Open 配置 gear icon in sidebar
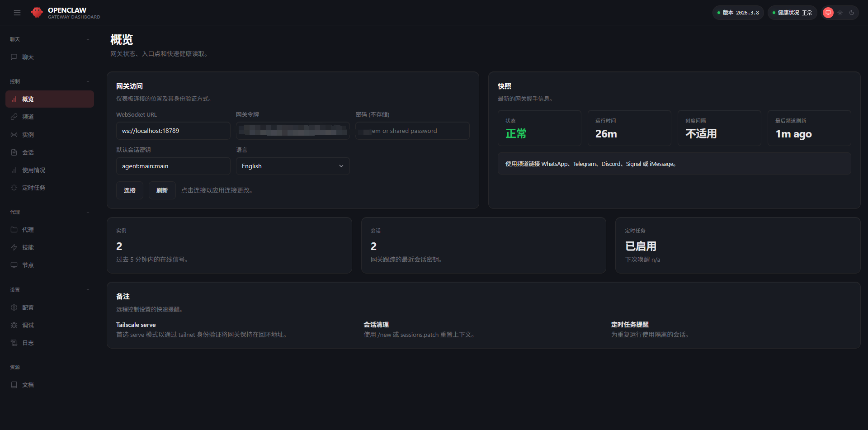The image size is (868, 430). click(x=14, y=307)
